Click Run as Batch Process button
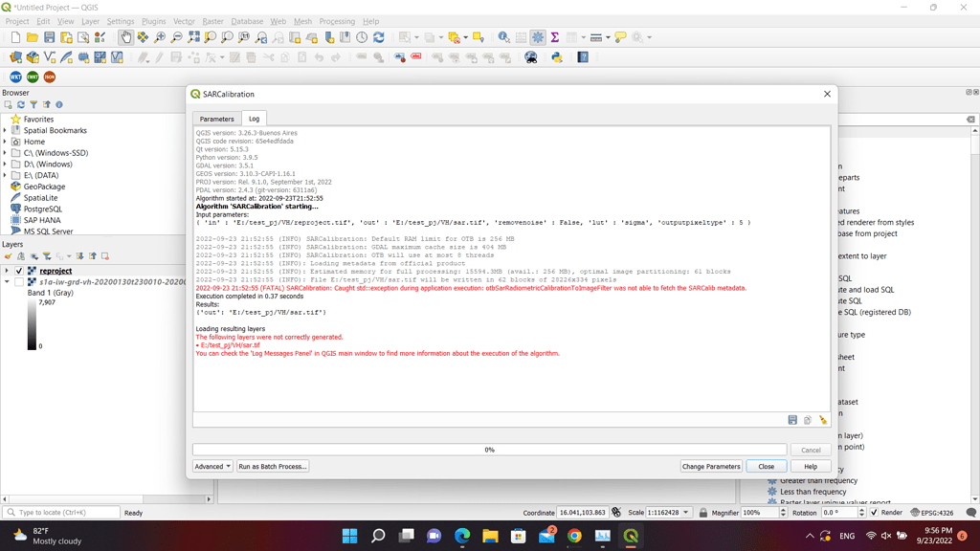 [x=271, y=466]
